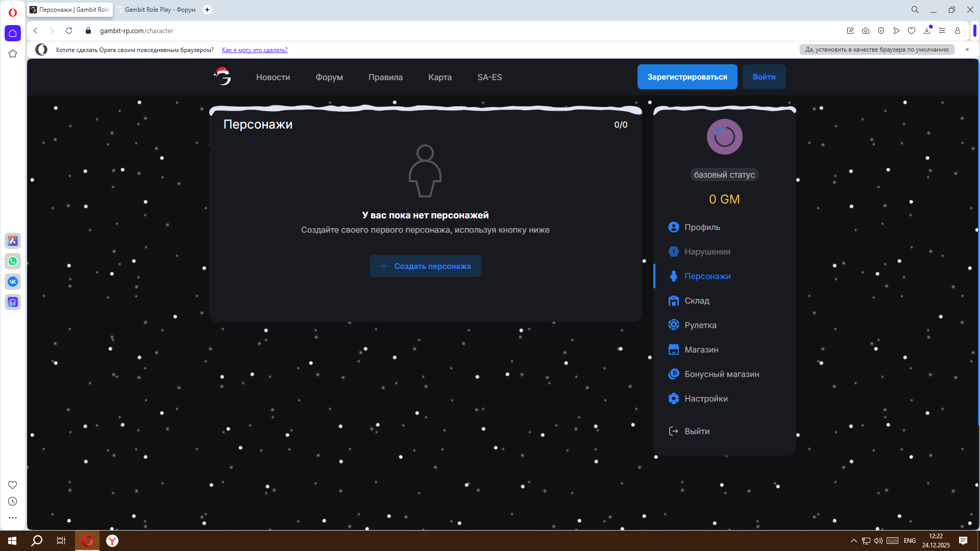This screenshot has width=980, height=551.
Task: Click the profile avatar circle
Action: tap(724, 137)
